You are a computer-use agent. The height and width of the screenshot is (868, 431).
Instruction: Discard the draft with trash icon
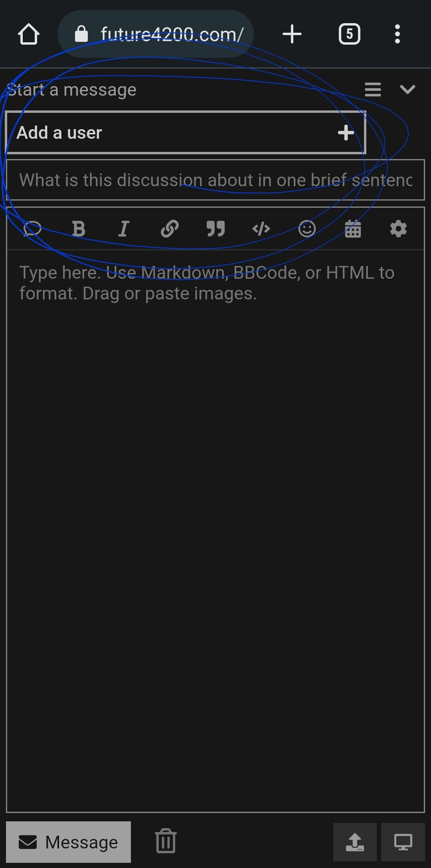click(x=166, y=841)
